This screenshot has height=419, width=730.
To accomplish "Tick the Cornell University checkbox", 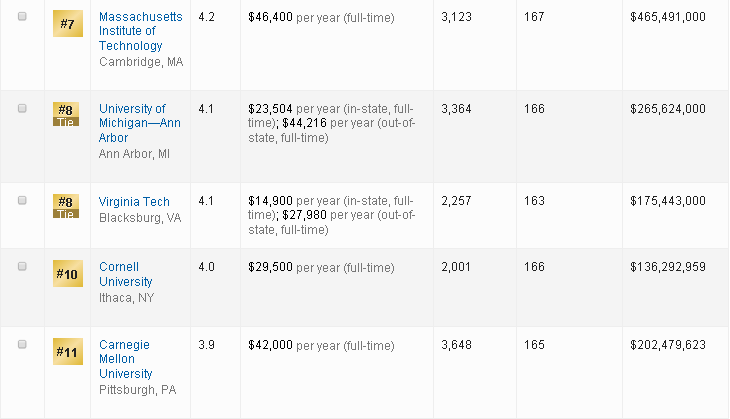I will tap(23, 267).
